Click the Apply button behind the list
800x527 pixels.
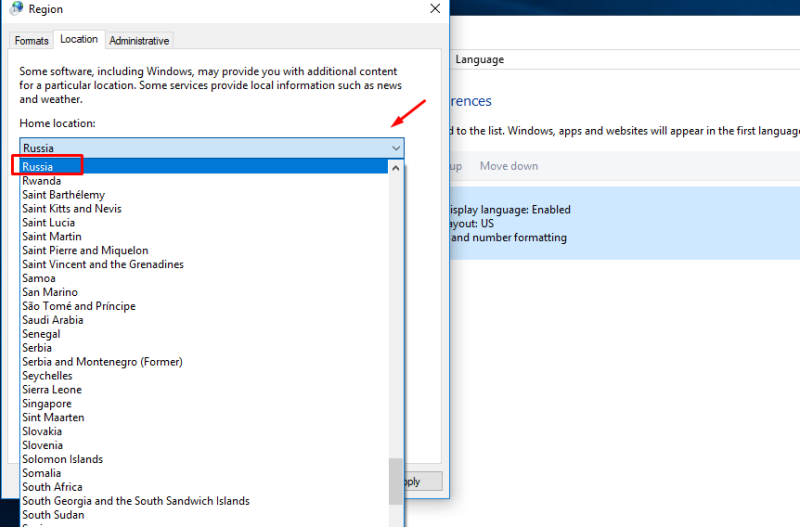[423, 482]
